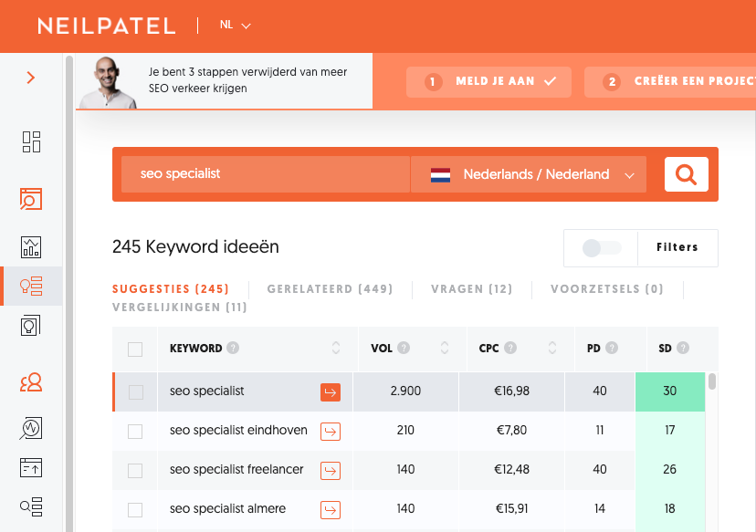
Task: Toggle the switch next to Filters
Action: coord(602,247)
